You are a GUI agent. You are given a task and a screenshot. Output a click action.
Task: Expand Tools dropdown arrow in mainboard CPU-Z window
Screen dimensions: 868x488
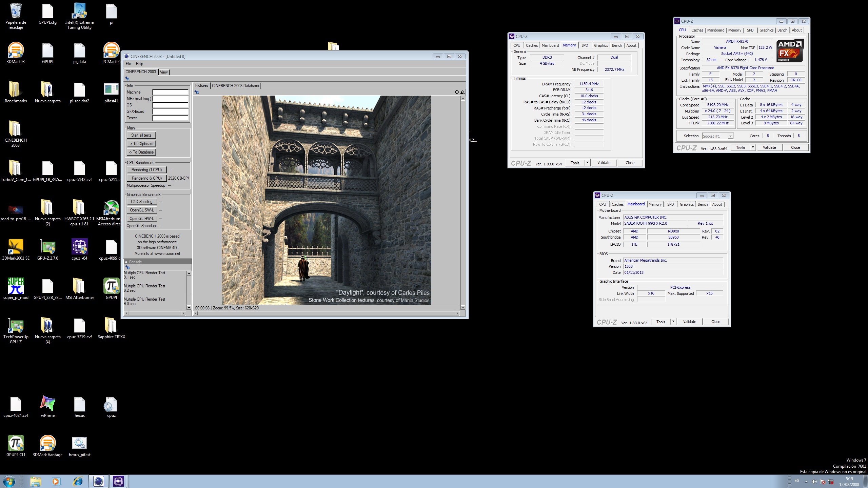pyautogui.click(x=673, y=322)
